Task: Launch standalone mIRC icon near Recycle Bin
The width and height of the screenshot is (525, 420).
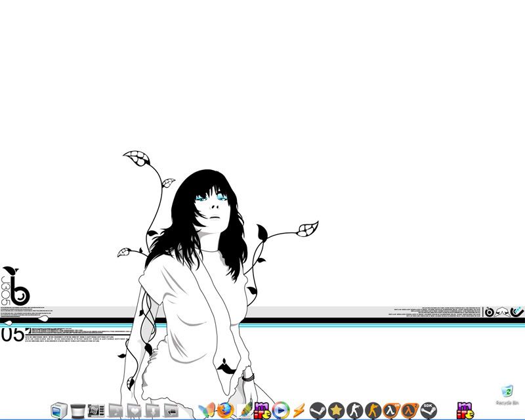Action: pyautogui.click(x=465, y=410)
